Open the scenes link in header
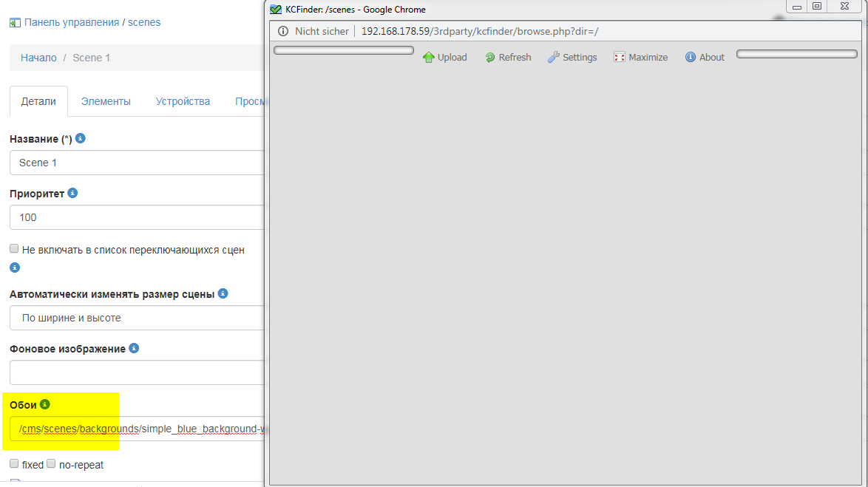Viewport: 868px width, 487px height. click(x=144, y=22)
